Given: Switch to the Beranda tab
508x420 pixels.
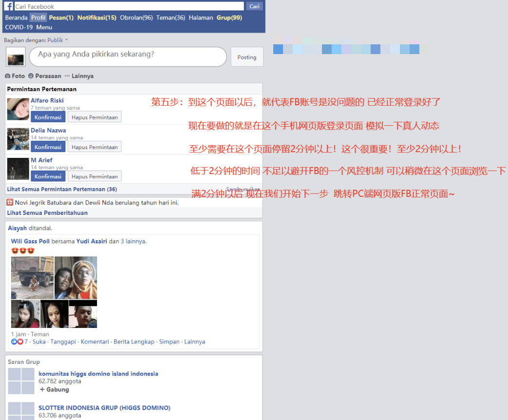Looking at the screenshot, I should point(16,17).
